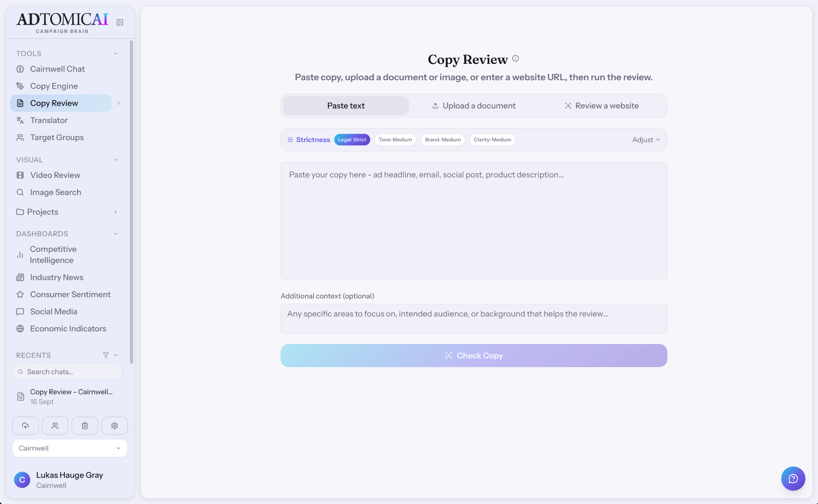818x504 pixels.
Task: Open the Adjust strictness dropdown
Action: (x=646, y=140)
